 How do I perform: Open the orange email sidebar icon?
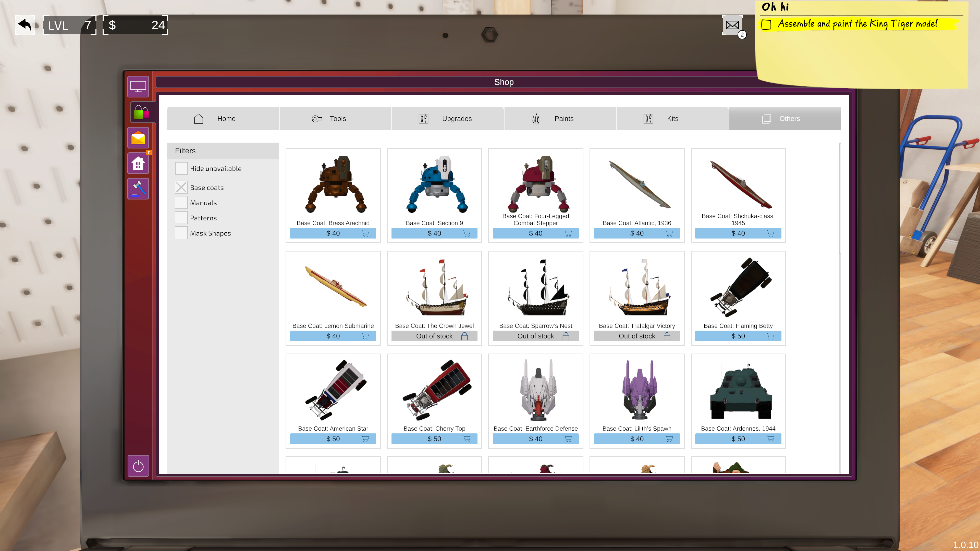point(138,138)
